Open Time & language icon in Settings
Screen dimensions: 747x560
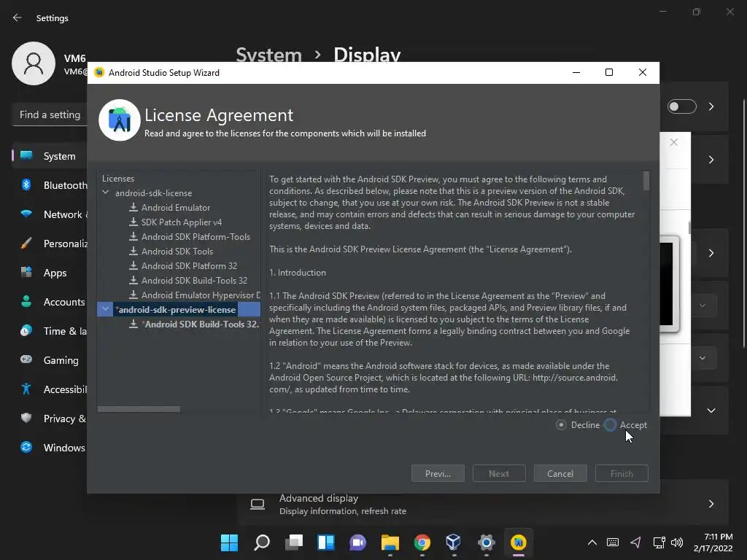click(26, 330)
